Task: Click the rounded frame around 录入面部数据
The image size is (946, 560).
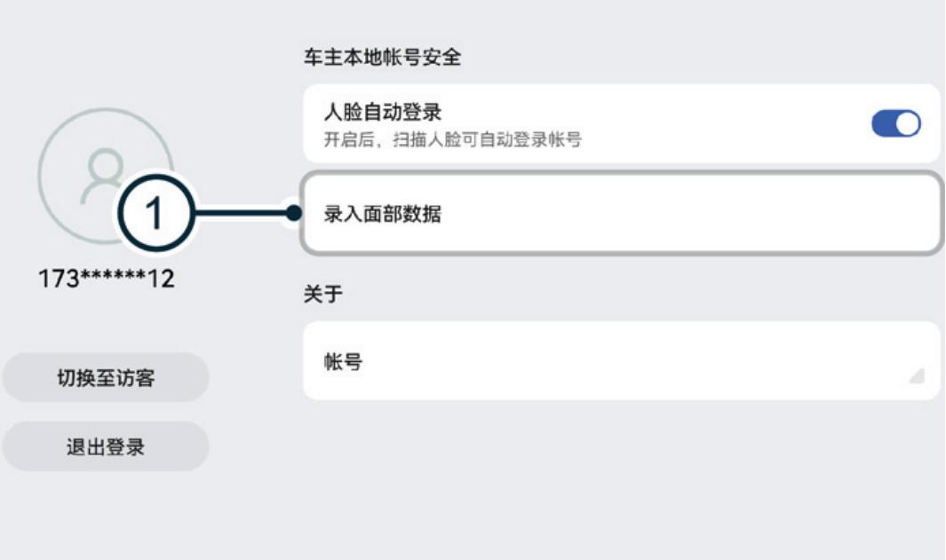Action: click(x=622, y=210)
